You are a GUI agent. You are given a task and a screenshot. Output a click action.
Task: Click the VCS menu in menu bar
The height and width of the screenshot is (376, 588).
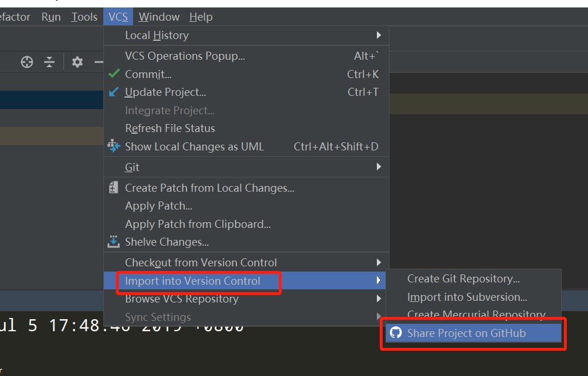(x=118, y=17)
